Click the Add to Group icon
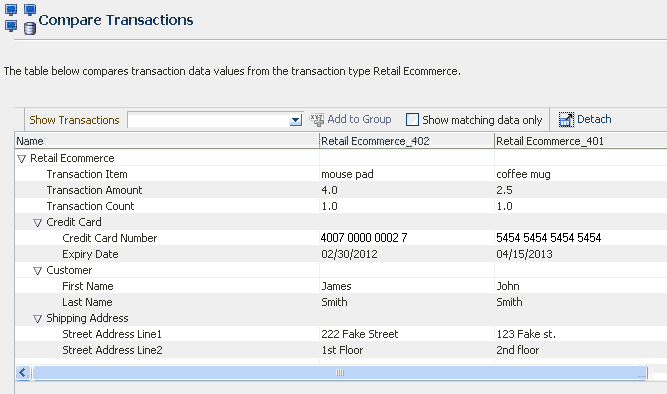 point(316,120)
